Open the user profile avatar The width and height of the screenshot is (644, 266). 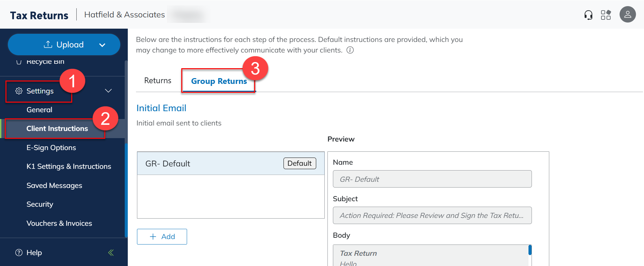point(627,15)
